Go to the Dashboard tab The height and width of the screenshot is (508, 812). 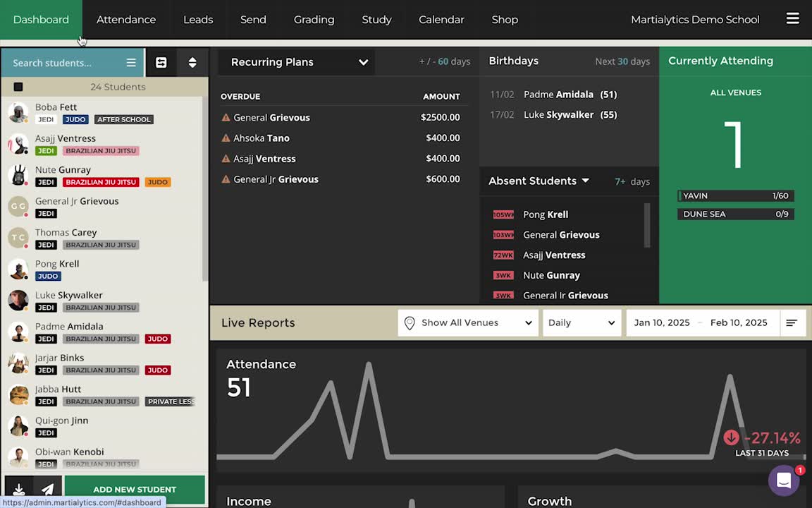point(41,20)
